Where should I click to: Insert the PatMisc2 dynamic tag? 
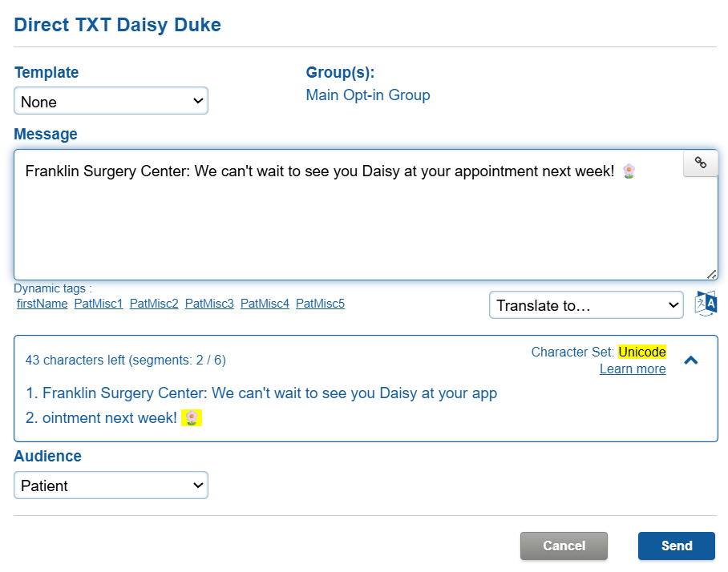click(154, 304)
